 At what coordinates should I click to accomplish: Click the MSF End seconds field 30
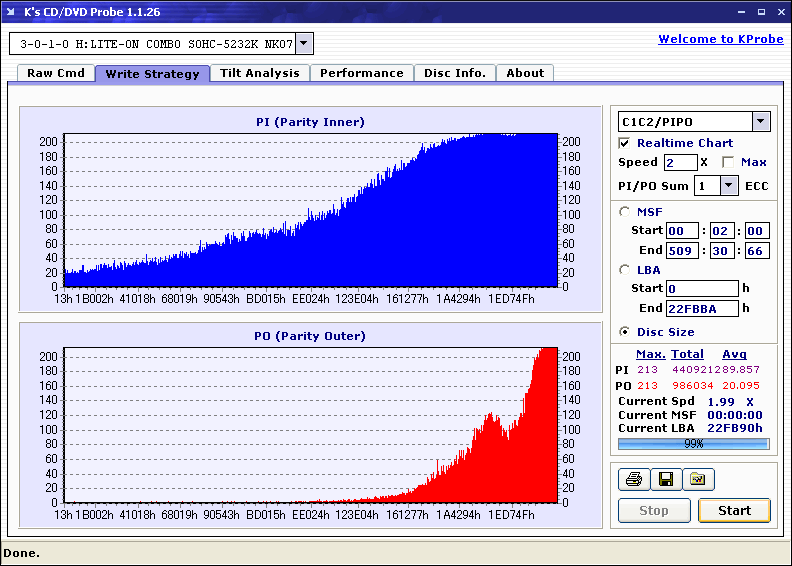tap(722, 250)
